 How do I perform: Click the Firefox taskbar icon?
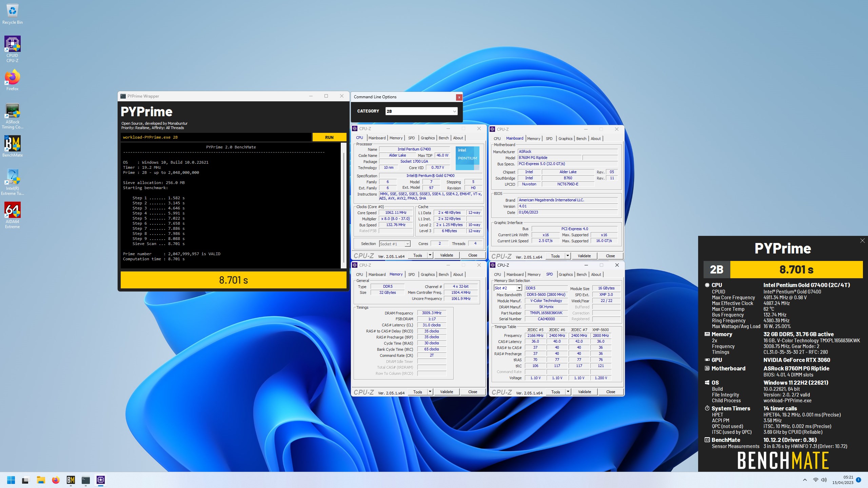(56, 480)
